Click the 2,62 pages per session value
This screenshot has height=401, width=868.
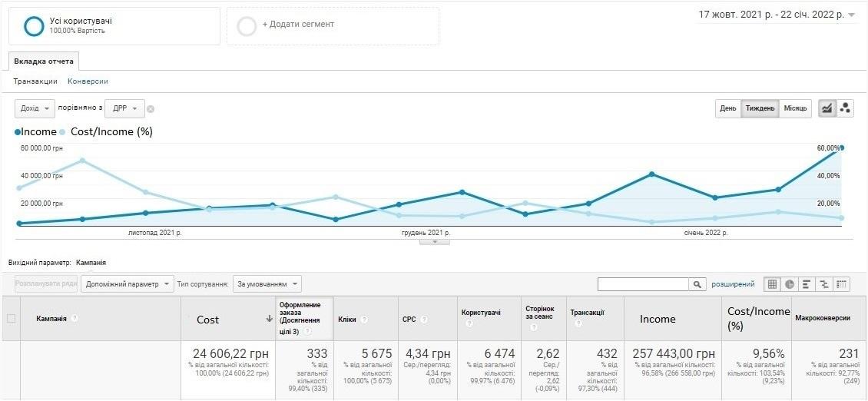pos(548,353)
